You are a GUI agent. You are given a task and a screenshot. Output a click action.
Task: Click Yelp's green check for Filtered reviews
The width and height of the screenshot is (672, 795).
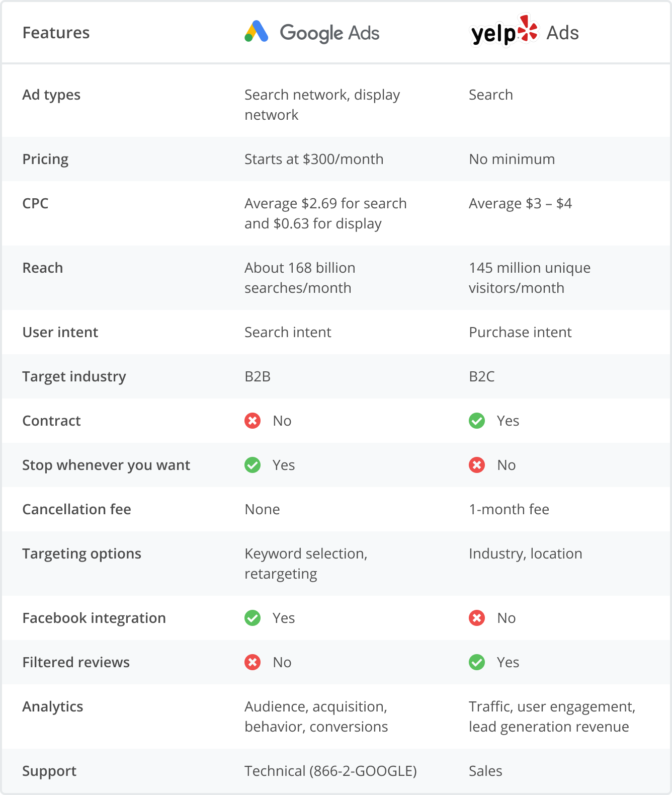pos(477,662)
